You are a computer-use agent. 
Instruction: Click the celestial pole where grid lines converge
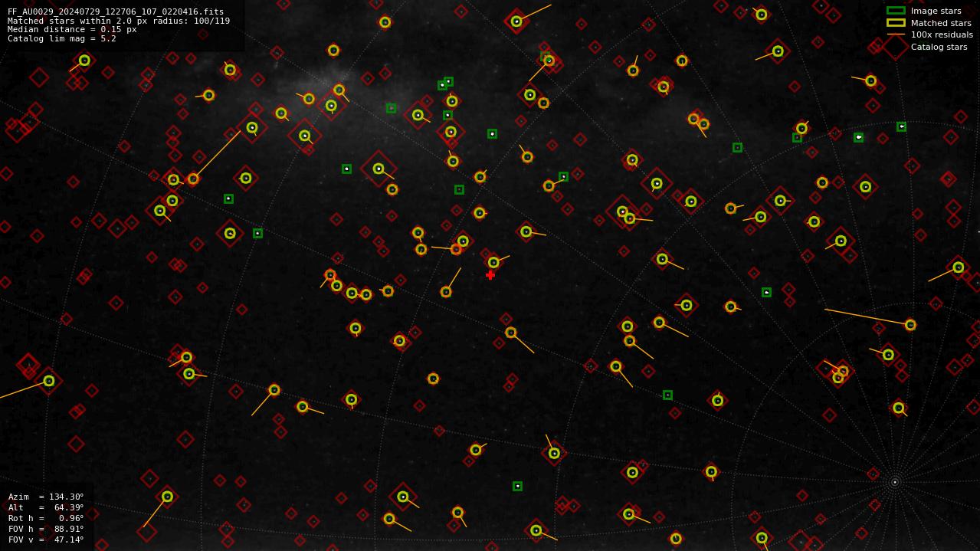tap(894, 482)
